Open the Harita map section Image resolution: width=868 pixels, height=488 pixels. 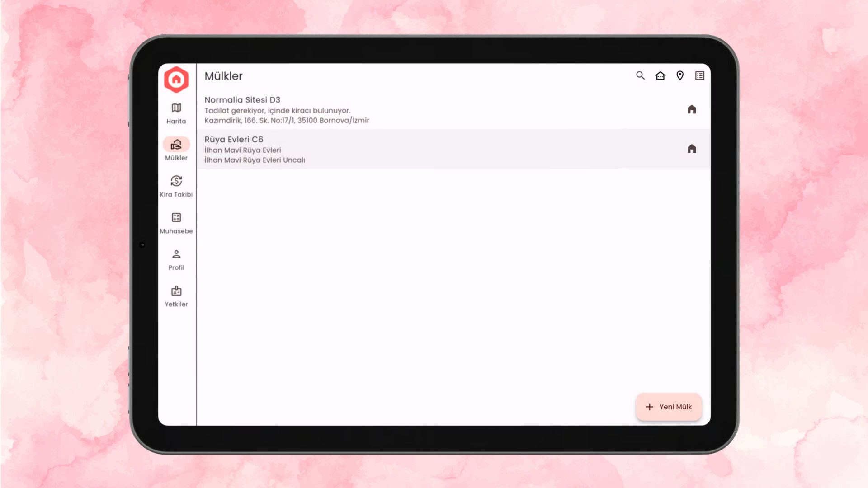coord(176,113)
